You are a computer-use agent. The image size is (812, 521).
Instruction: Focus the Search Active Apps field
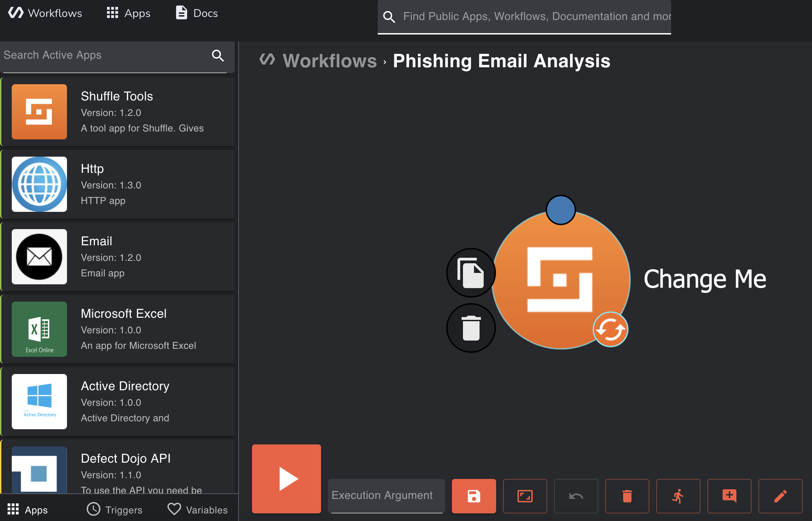click(104, 55)
